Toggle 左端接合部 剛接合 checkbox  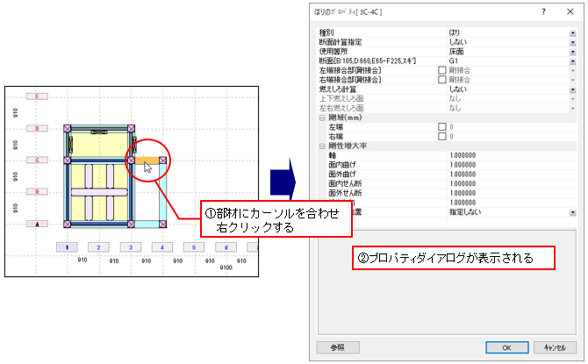click(442, 70)
